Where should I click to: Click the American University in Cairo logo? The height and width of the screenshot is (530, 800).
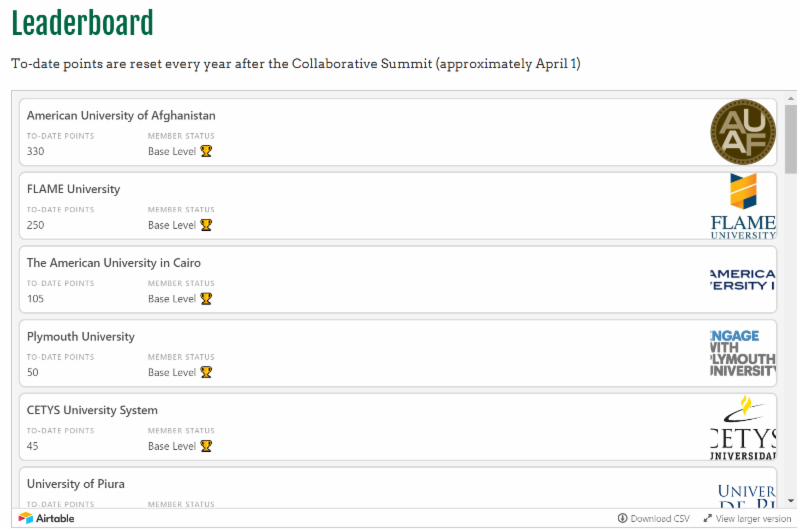(x=742, y=279)
